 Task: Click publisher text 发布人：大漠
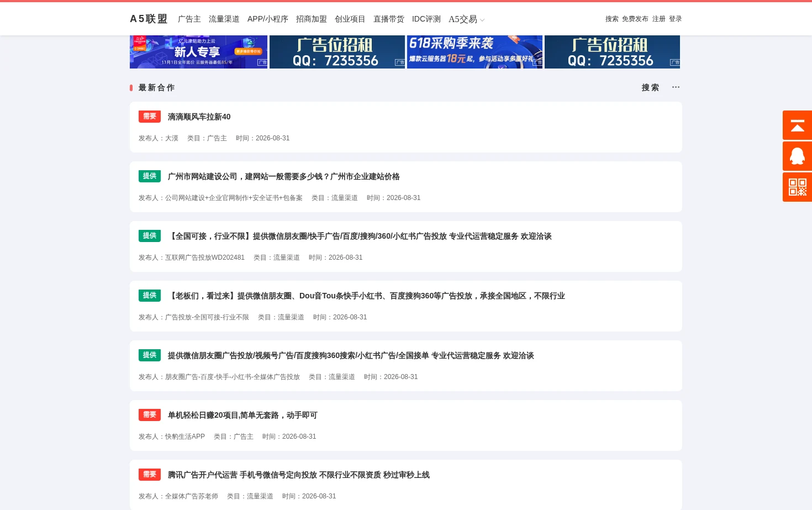pyautogui.click(x=159, y=138)
